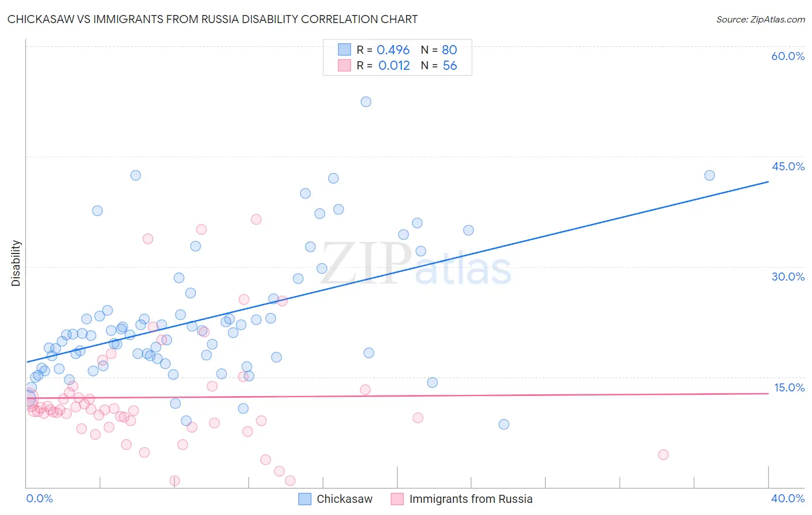812x515 pixels.
Task: Click the N = 80 value in the legend
Action: coord(439,50)
